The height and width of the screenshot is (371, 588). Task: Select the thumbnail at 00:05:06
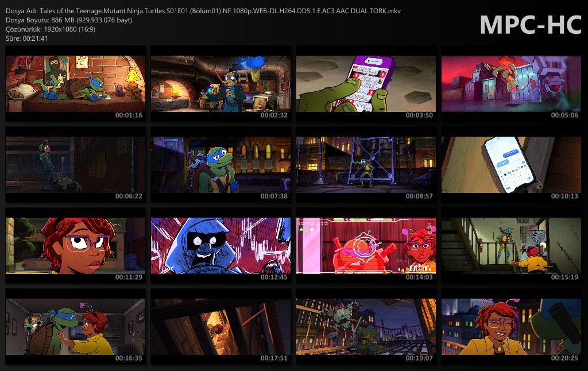[x=511, y=84]
